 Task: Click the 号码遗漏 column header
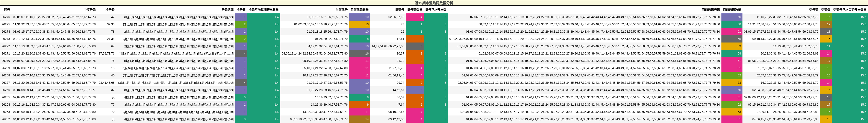(x=227, y=10)
